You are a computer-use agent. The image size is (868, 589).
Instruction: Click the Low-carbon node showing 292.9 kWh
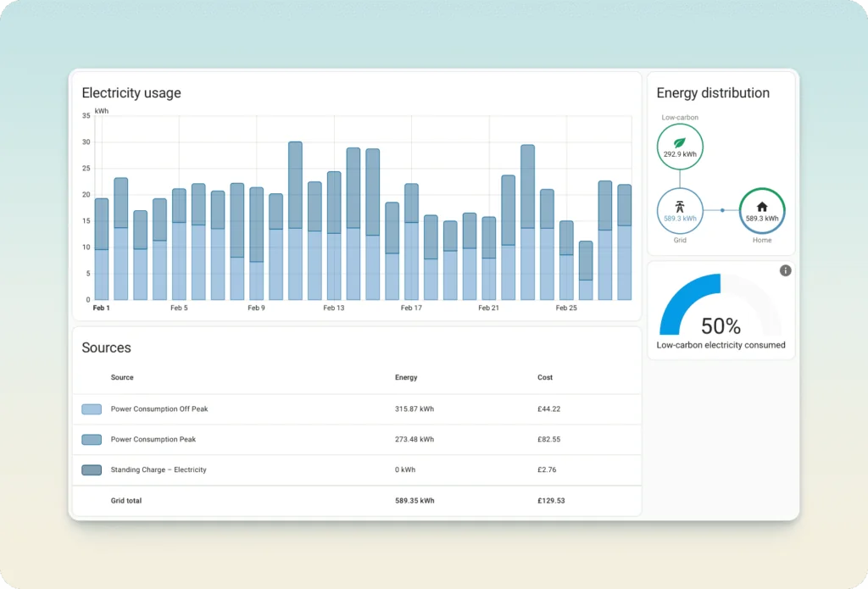pos(679,146)
